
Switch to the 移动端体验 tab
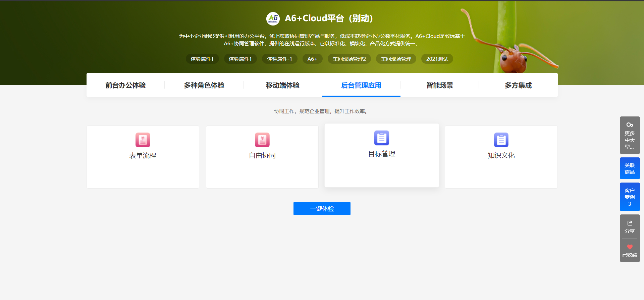283,85
